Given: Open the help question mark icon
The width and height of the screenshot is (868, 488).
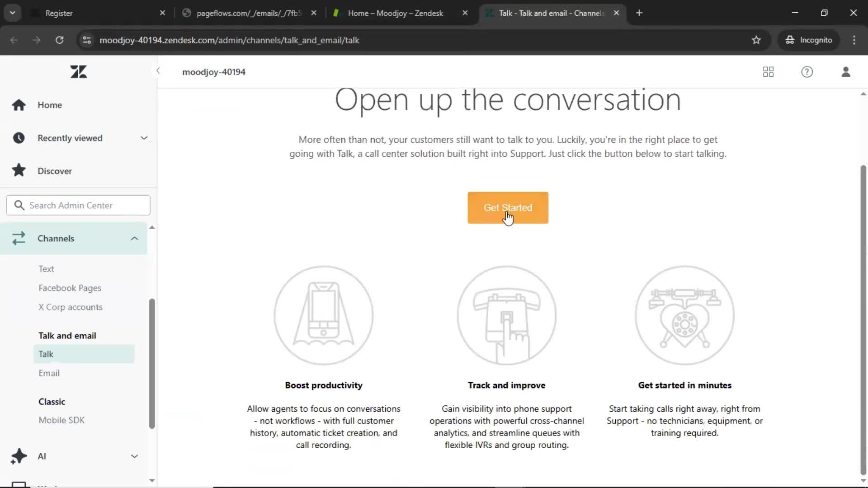Looking at the screenshot, I should [x=807, y=72].
